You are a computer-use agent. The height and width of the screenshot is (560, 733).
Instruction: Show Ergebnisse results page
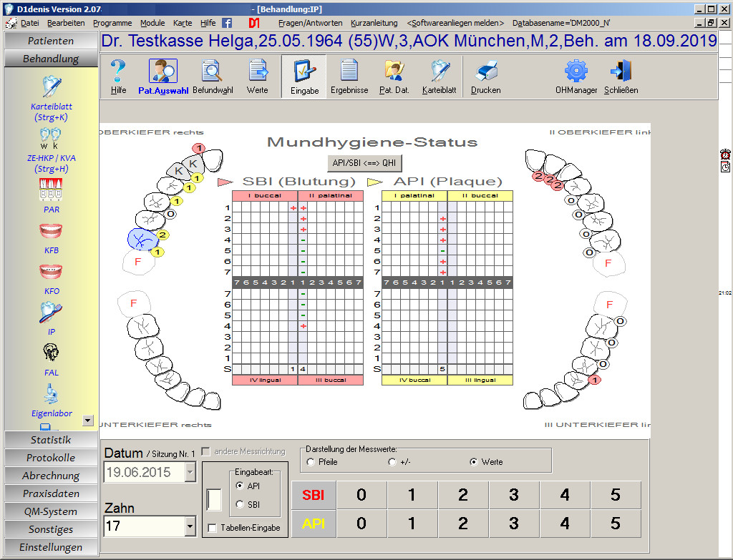[349, 77]
